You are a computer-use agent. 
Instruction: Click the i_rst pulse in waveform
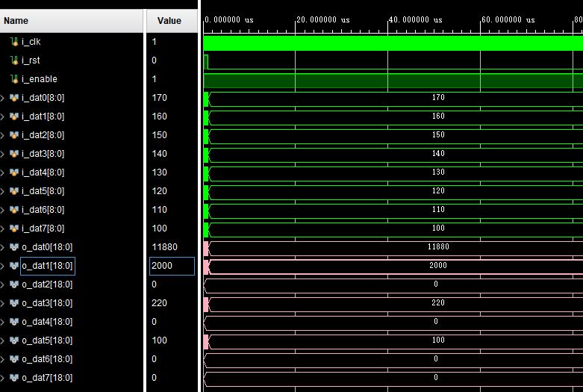point(206,62)
